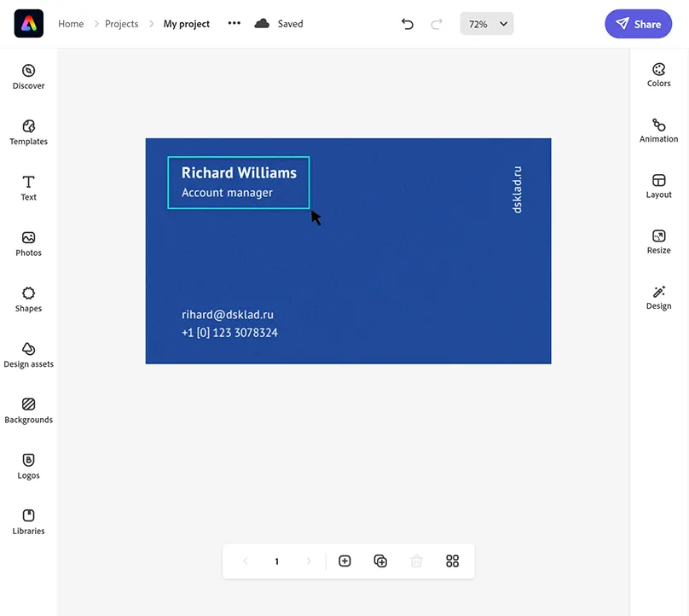Open the Animation options

pos(658,130)
